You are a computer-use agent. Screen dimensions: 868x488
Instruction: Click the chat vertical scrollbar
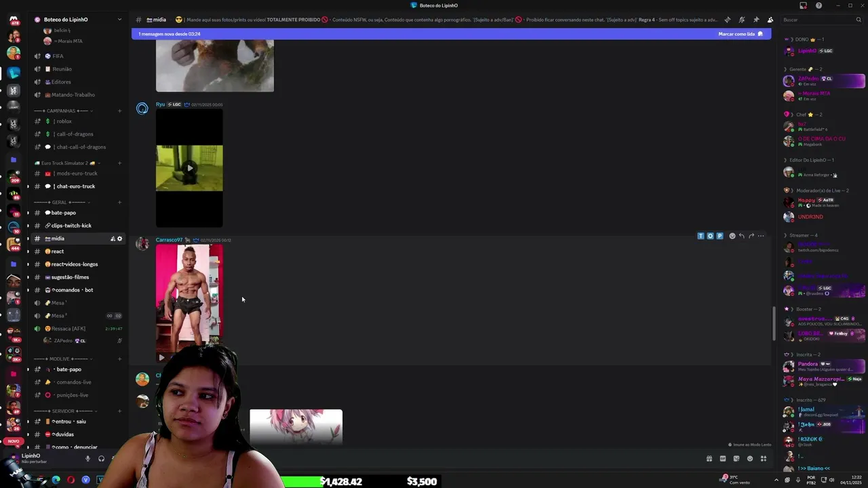pos(774,324)
